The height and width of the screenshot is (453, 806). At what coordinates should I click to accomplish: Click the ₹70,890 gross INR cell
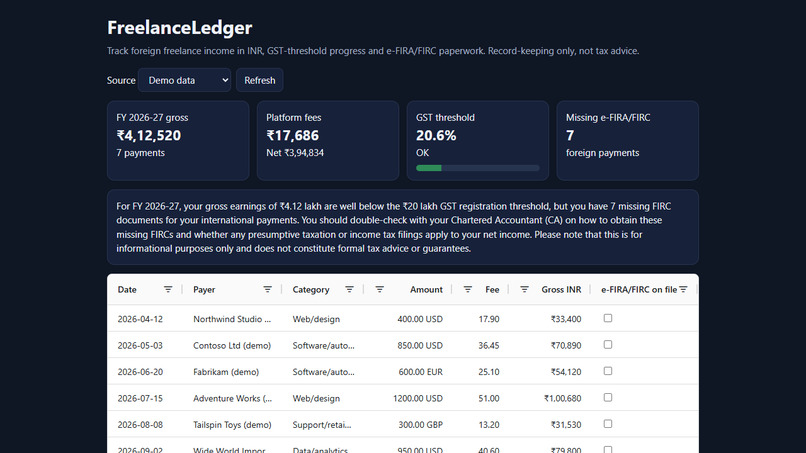coord(566,346)
